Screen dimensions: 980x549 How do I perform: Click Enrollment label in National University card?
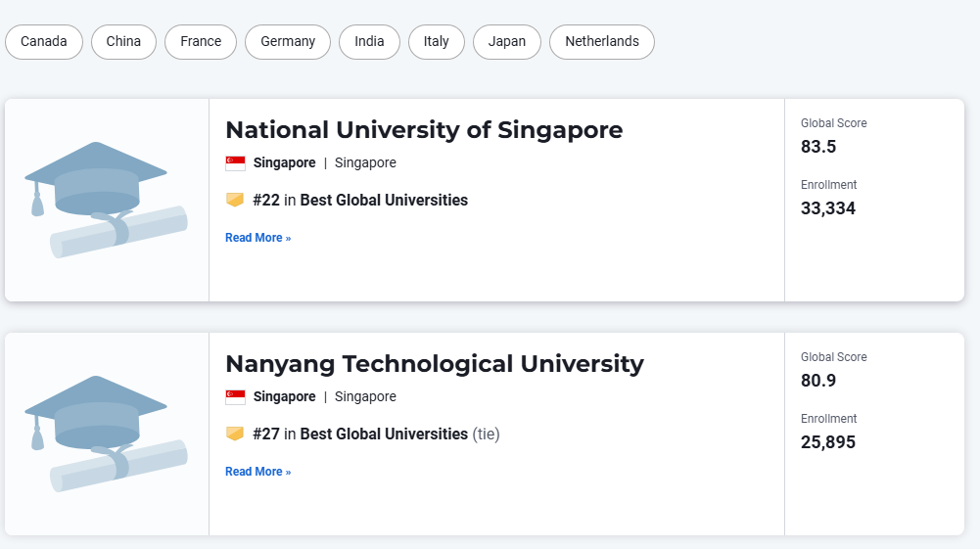829,185
